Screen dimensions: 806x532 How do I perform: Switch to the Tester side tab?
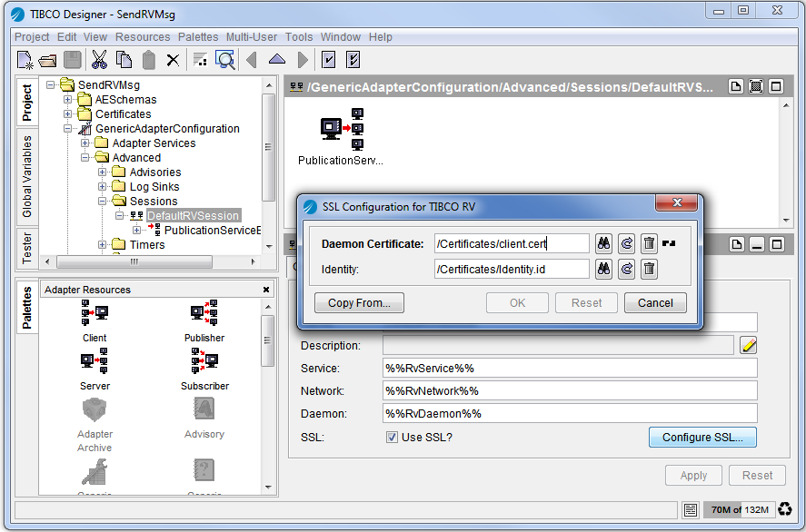(x=27, y=248)
